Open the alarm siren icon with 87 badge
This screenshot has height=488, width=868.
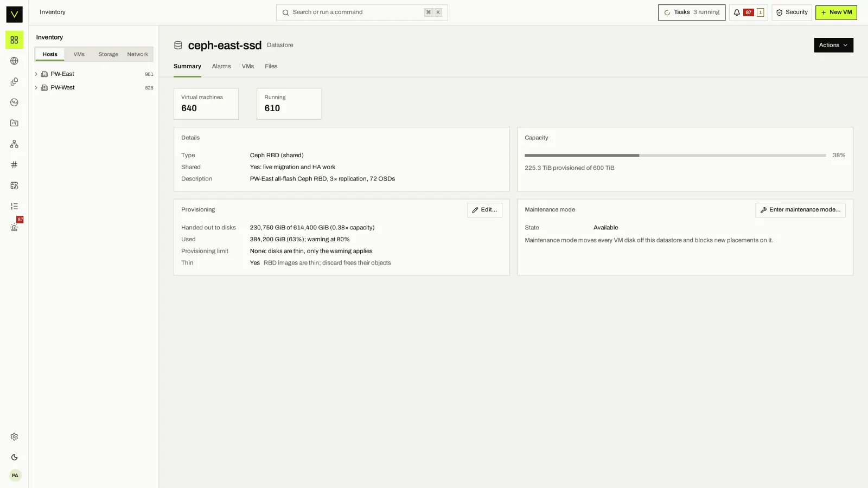tap(14, 227)
